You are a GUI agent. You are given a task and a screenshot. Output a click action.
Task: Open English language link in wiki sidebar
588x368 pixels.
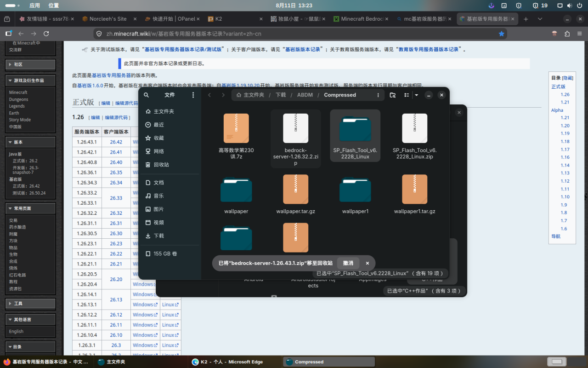click(x=16, y=331)
